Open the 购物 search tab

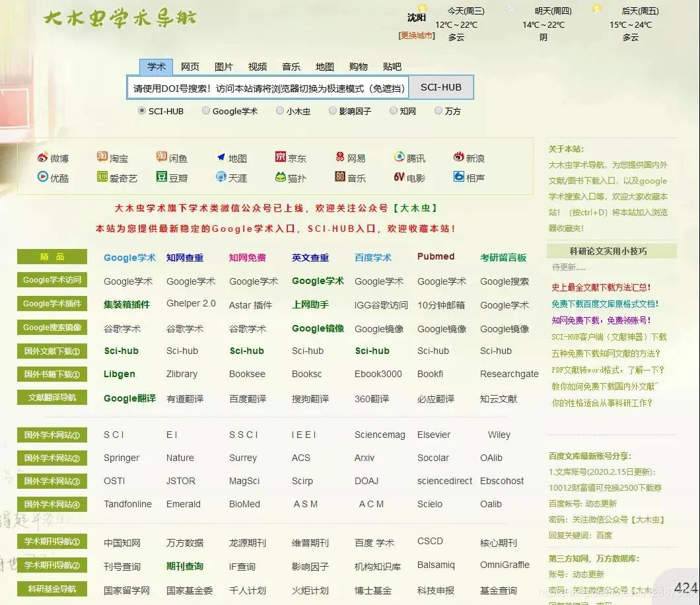pos(359,67)
